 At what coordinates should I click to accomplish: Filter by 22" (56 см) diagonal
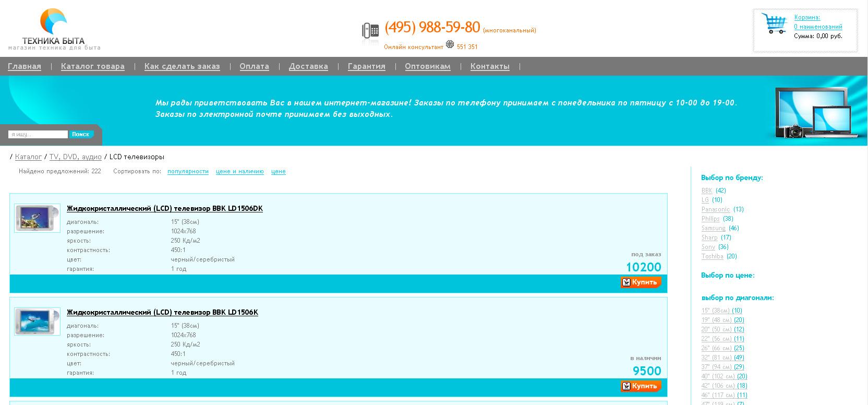click(x=723, y=339)
